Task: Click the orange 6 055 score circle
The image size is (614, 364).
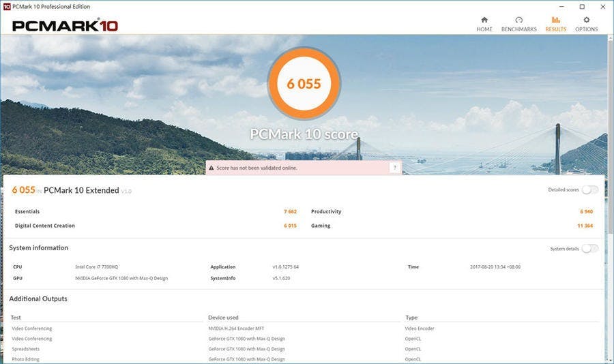Action: pyautogui.click(x=304, y=84)
